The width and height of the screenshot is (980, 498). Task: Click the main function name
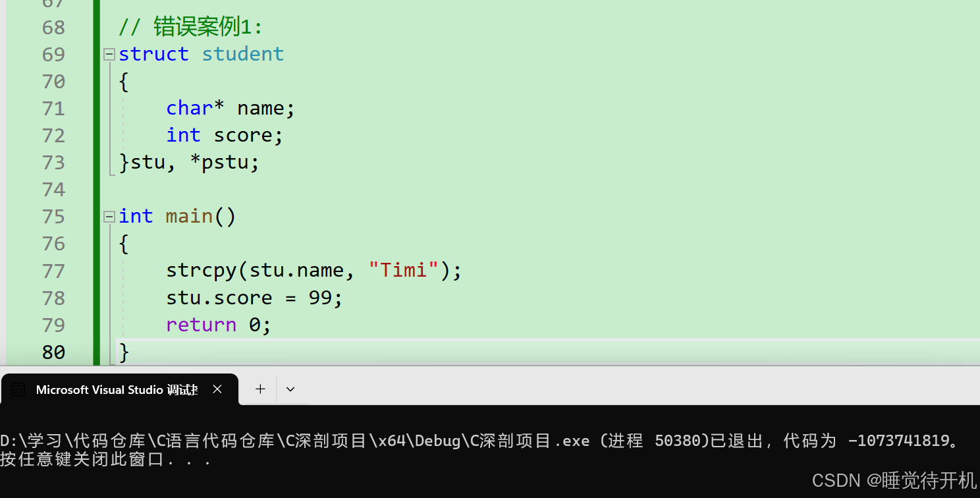point(190,216)
